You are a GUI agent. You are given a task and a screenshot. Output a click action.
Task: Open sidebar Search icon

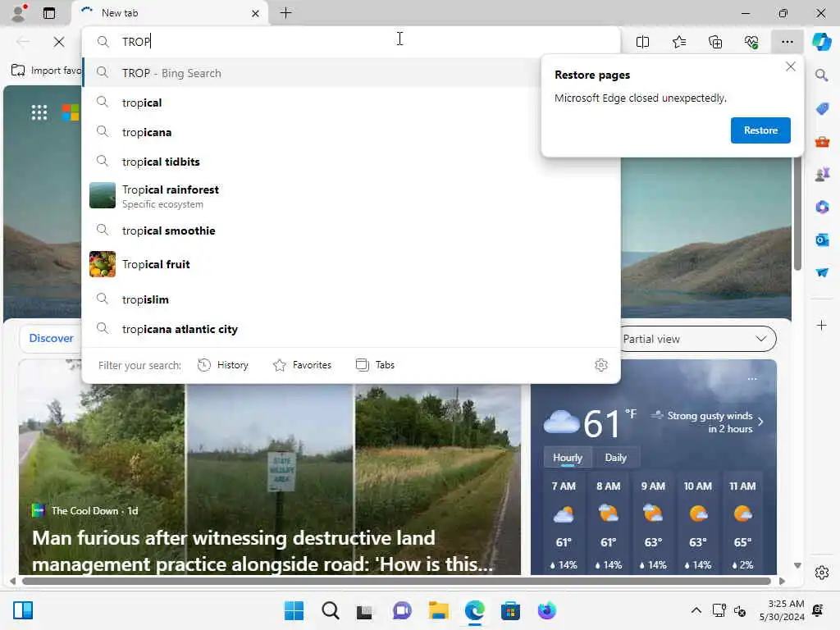click(x=821, y=75)
